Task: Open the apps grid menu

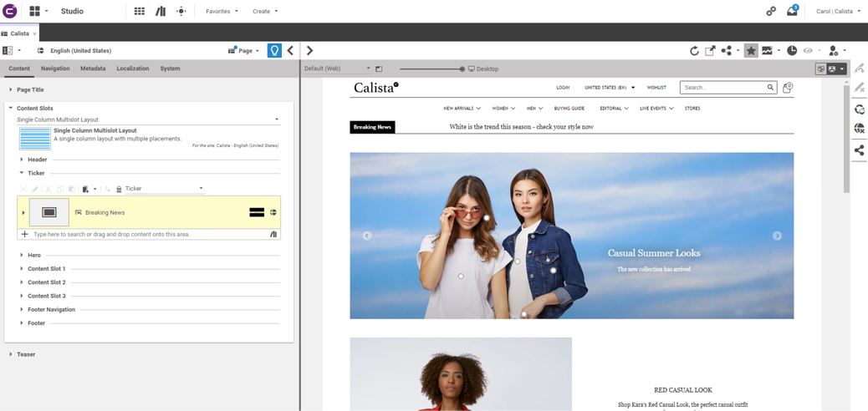Action: [x=34, y=11]
